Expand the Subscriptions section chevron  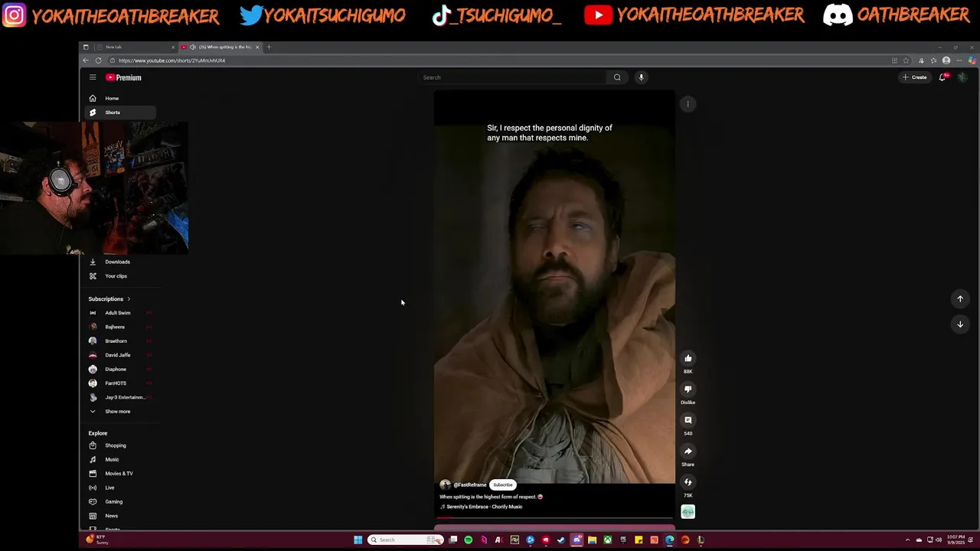click(x=129, y=299)
